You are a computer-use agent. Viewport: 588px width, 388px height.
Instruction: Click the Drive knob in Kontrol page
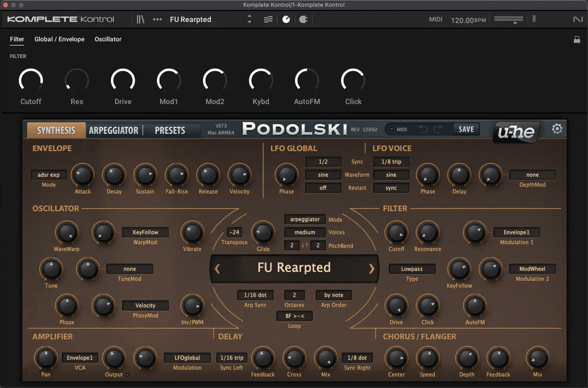click(123, 80)
